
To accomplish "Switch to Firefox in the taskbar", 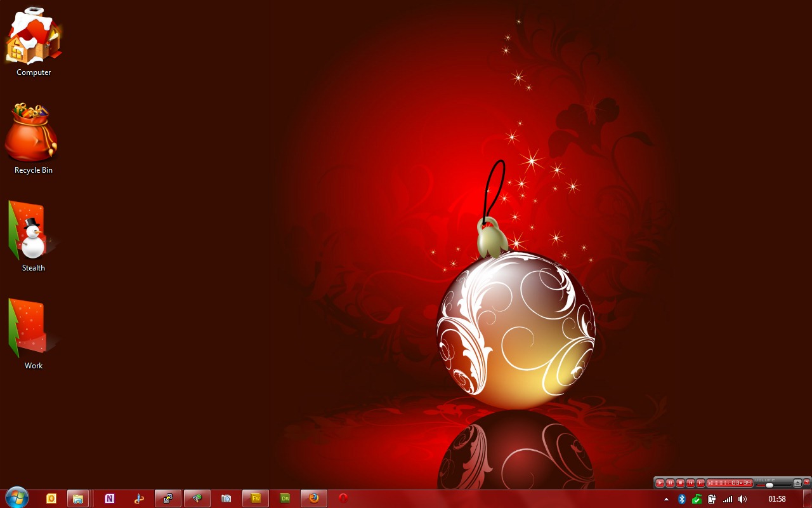I will tap(314, 498).
